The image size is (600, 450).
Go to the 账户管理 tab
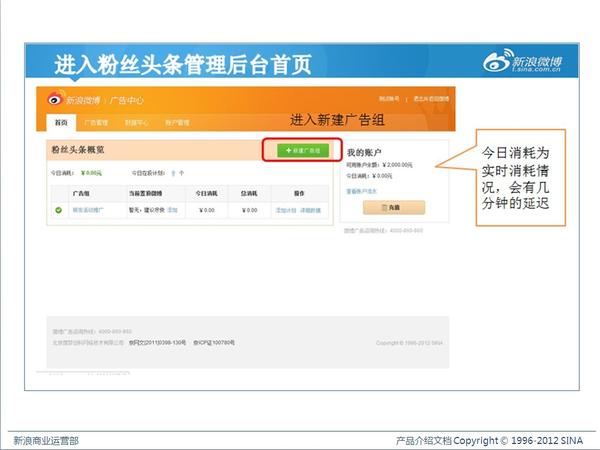(177, 123)
